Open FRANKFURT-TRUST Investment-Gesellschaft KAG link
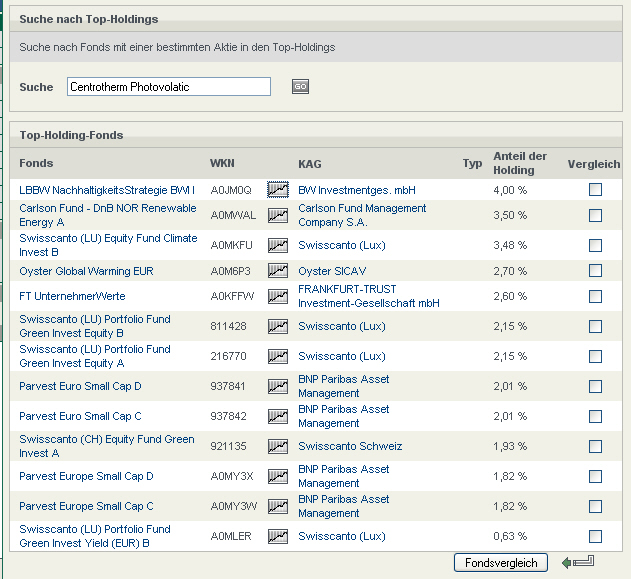The image size is (631, 579). click(368, 296)
